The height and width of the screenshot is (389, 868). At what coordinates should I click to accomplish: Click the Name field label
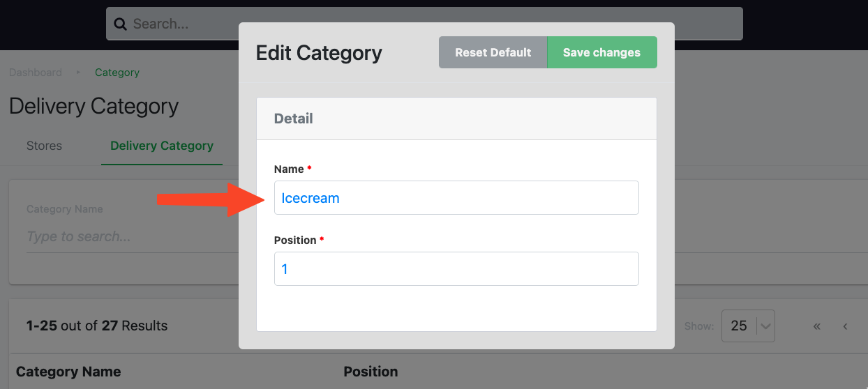(x=289, y=169)
